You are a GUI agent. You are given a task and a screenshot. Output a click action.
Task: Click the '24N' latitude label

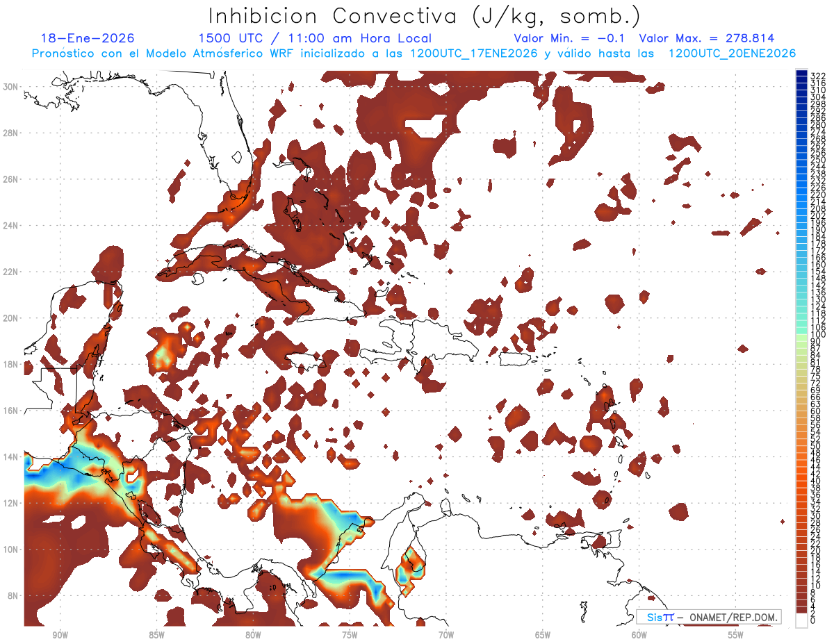click(11, 226)
